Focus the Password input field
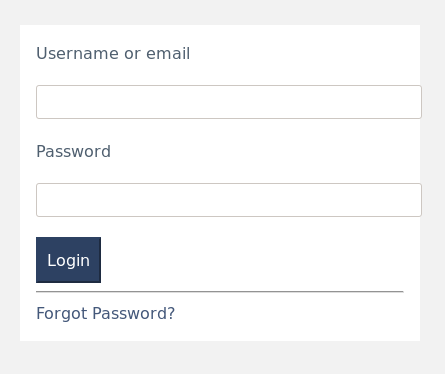 [x=229, y=200]
